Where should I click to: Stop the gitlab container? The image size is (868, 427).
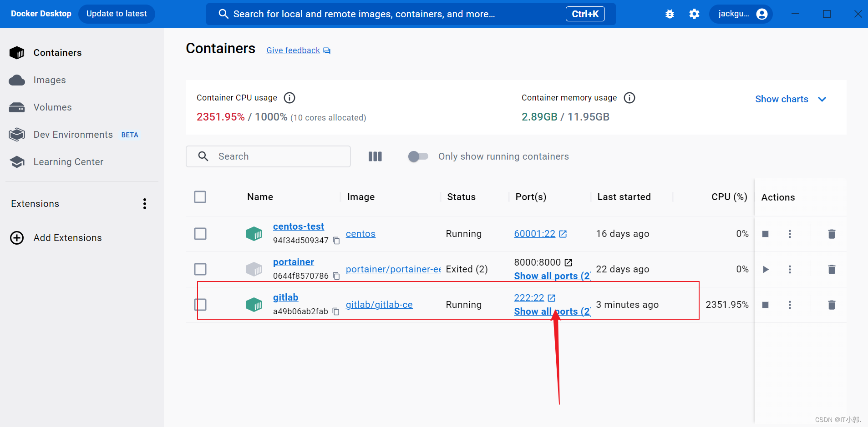tap(766, 305)
